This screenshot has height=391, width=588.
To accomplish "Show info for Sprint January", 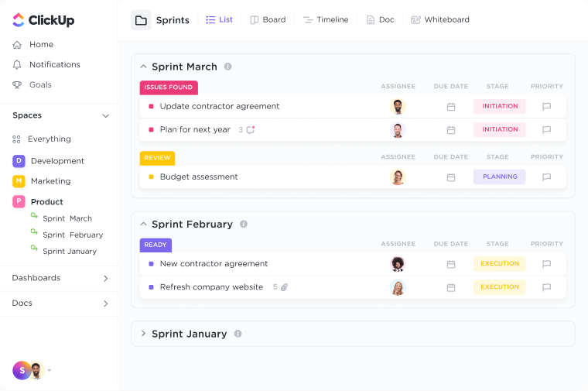I will click(238, 334).
